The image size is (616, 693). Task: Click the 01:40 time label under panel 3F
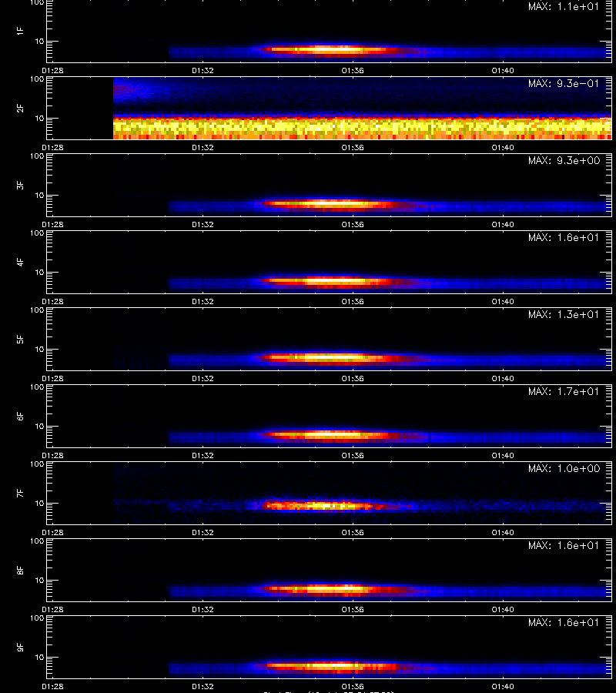click(503, 225)
